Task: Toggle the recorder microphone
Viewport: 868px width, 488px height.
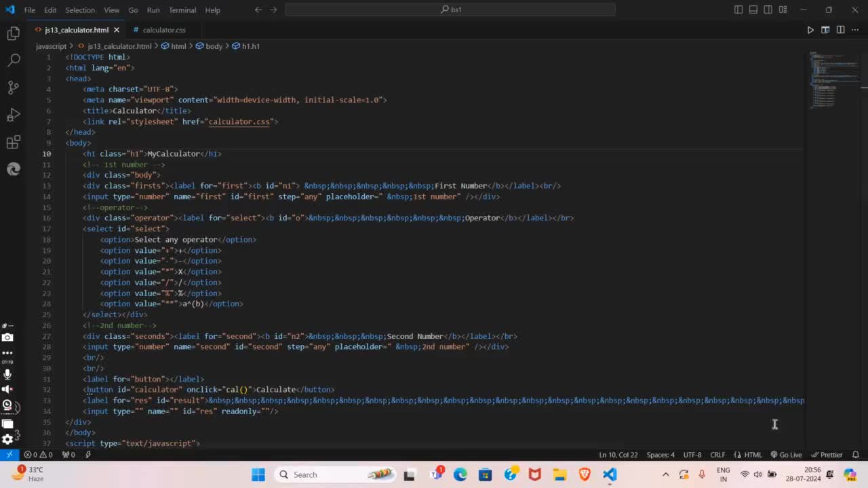Action: 7,374
